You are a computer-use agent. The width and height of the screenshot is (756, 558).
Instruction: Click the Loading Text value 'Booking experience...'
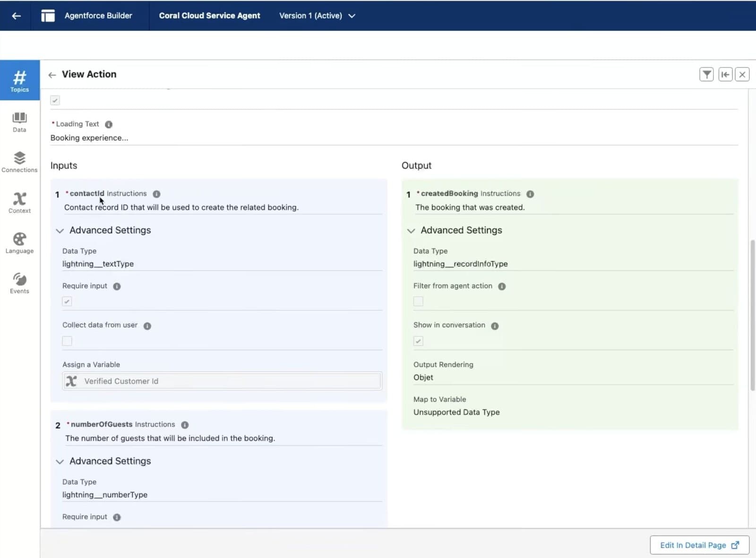[x=89, y=138]
